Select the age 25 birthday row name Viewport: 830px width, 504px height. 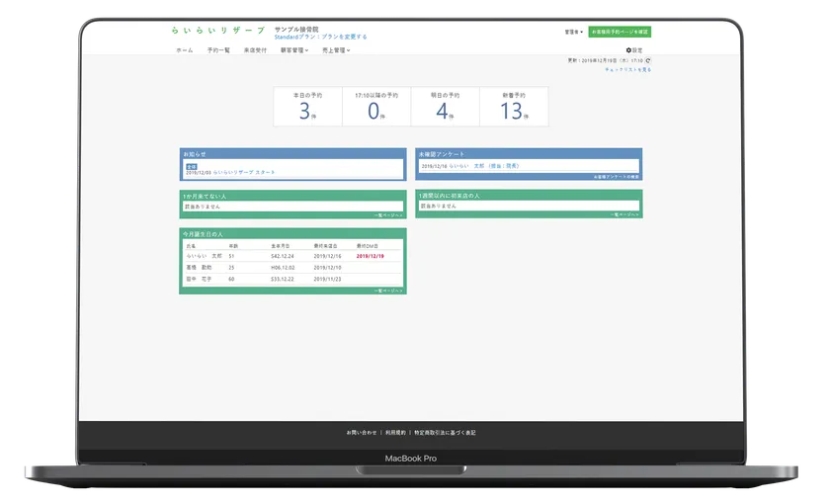pos(199,268)
